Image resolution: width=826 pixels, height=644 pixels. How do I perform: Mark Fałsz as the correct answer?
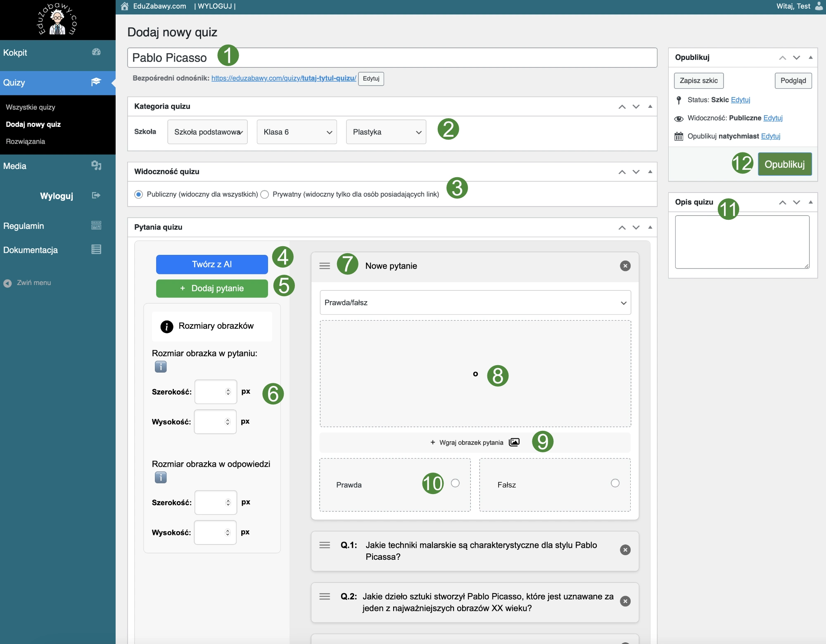615,483
